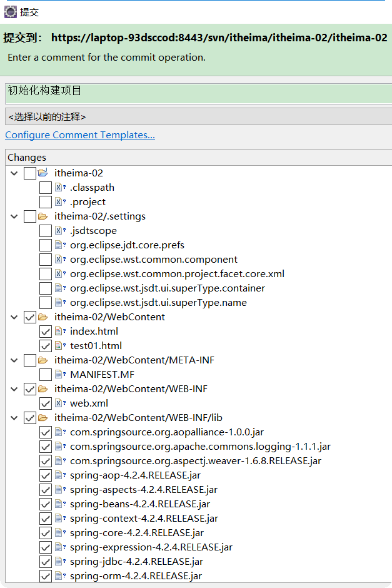Collapse the itheima-02/WebContent tree node

tap(14, 317)
